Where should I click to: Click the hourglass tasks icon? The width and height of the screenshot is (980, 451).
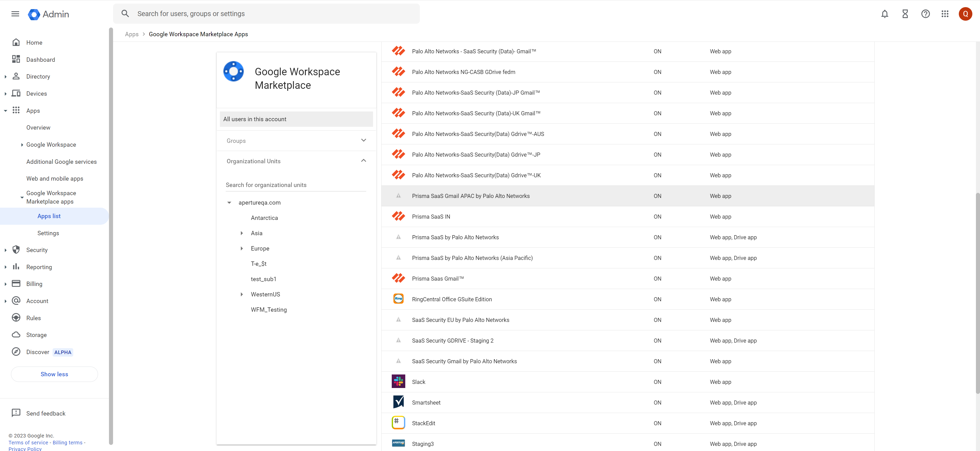click(x=905, y=14)
